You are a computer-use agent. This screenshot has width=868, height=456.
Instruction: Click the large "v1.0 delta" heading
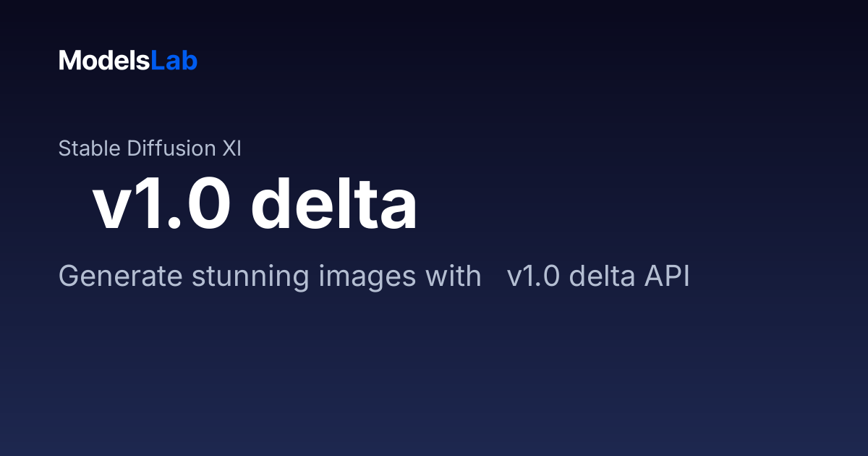click(x=255, y=205)
